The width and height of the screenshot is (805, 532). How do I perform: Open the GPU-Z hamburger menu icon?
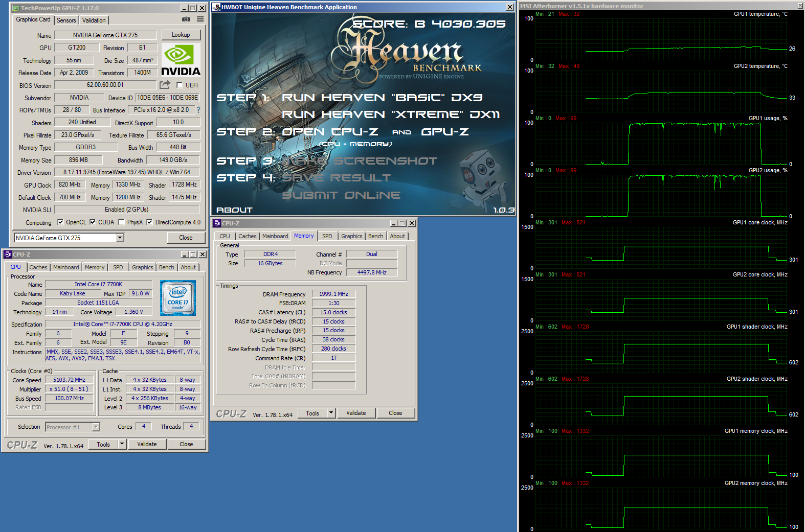pos(200,19)
